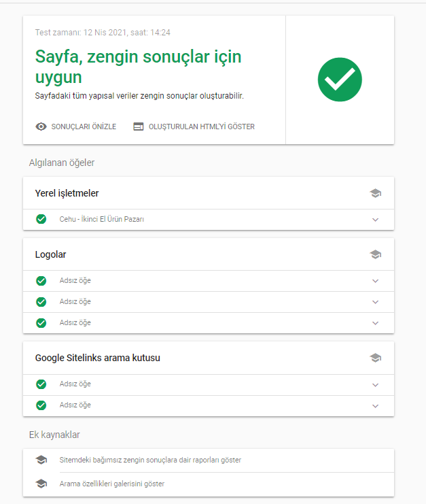Click the large green checkmark status icon
426x504 pixels.
(340, 80)
